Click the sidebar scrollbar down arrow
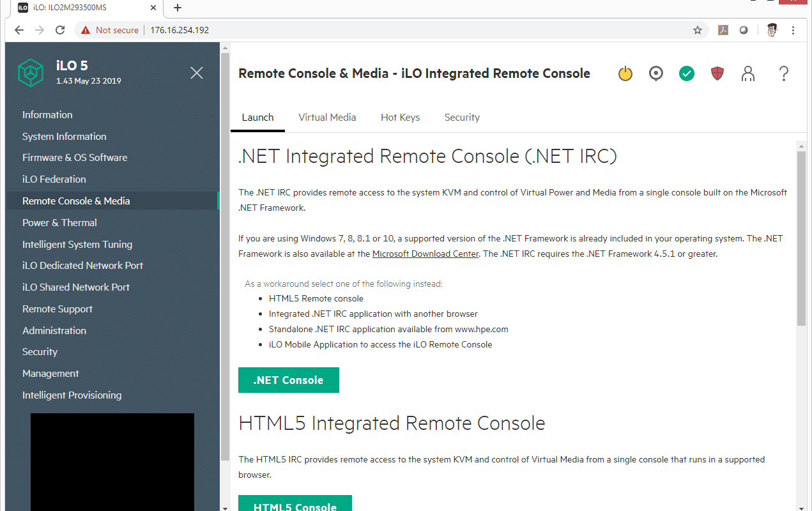 pyautogui.click(x=225, y=507)
